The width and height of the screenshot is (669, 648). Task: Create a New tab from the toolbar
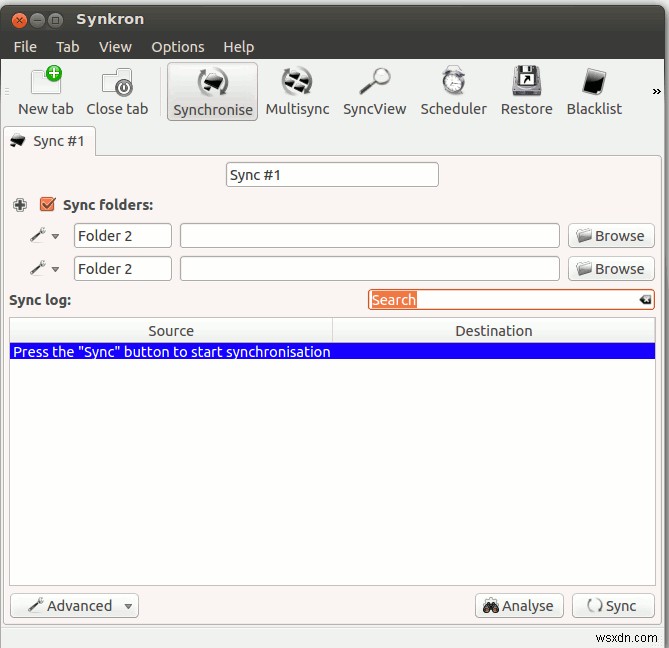pyautogui.click(x=46, y=91)
